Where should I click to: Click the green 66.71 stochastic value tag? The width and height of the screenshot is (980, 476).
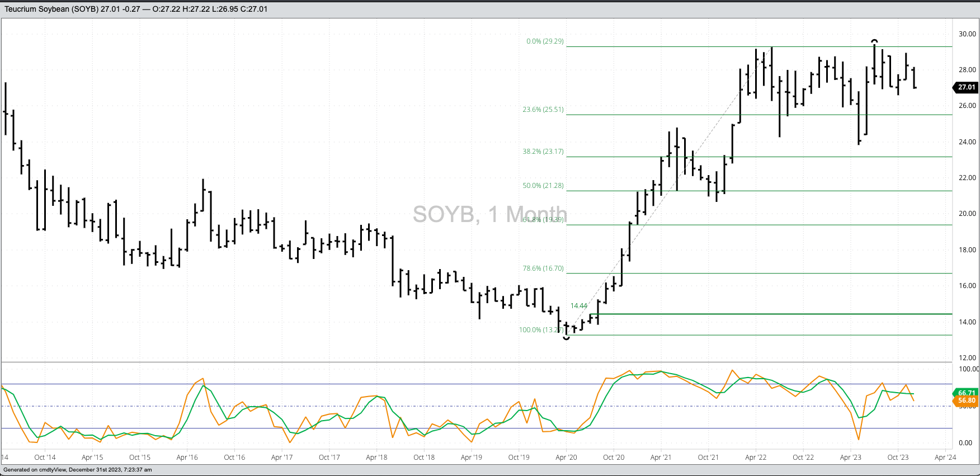(966, 393)
